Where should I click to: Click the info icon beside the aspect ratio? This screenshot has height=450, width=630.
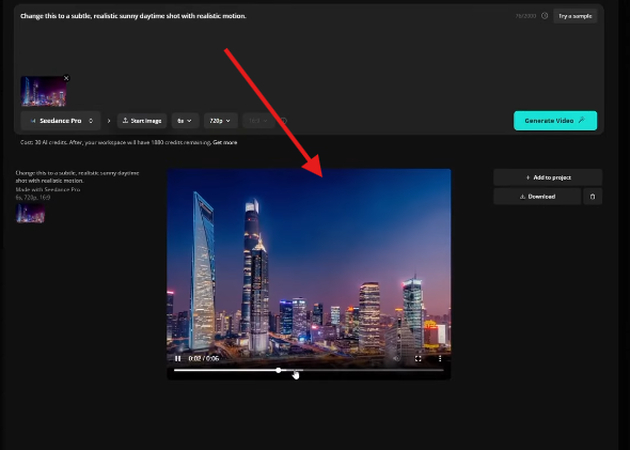pos(284,121)
